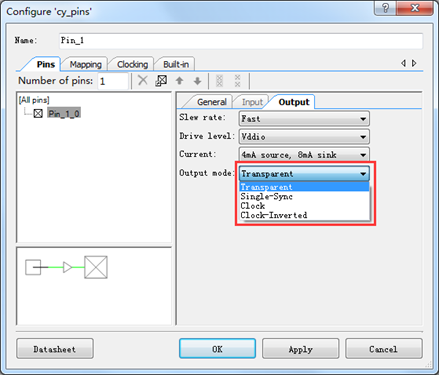Click the group pins contiguous icon
The height and width of the screenshot is (375, 439).
[219, 81]
